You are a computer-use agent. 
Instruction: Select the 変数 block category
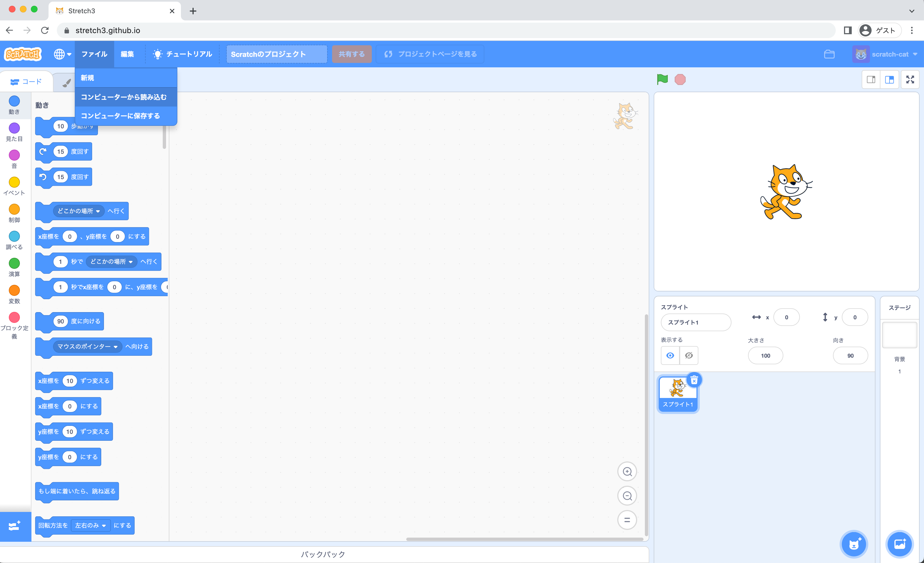[14, 294]
